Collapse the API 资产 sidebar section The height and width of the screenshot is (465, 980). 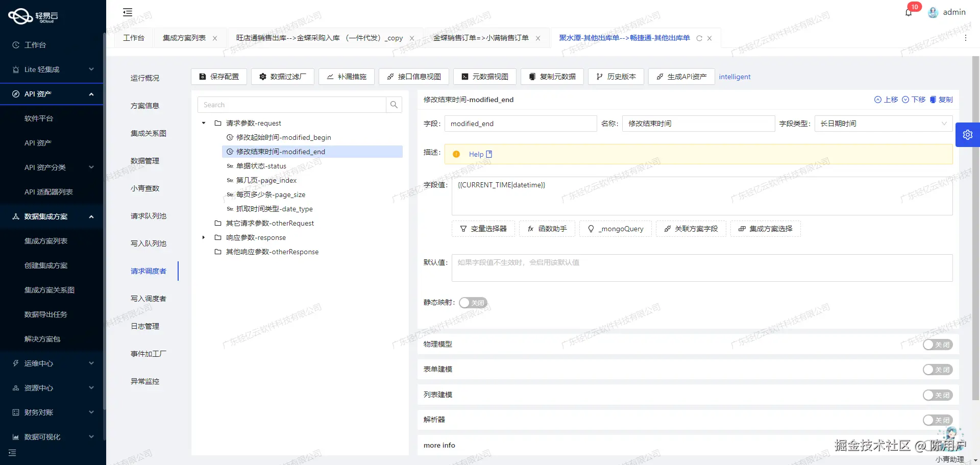91,94
